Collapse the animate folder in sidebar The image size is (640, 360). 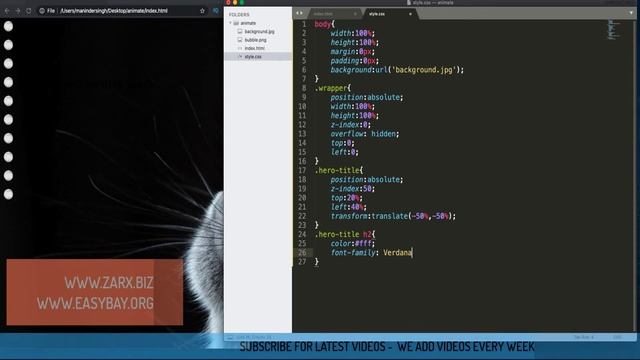click(x=231, y=23)
